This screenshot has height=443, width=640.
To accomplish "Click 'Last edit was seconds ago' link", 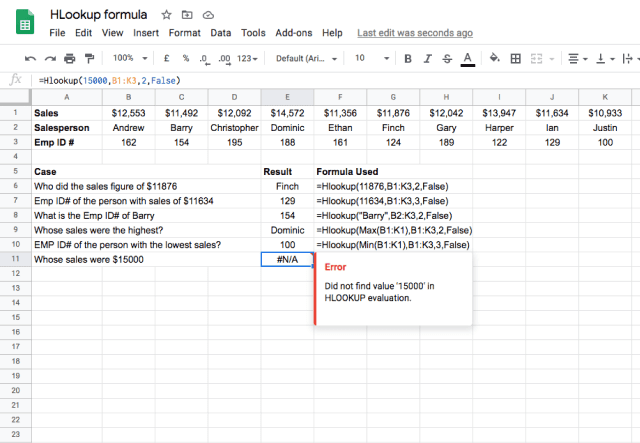I will click(414, 33).
